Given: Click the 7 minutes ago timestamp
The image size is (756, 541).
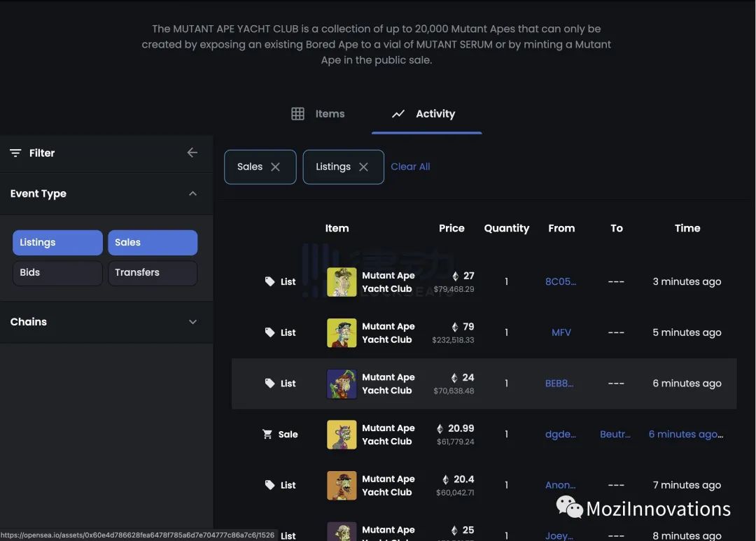Looking at the screenshot, I should point(687,486).
